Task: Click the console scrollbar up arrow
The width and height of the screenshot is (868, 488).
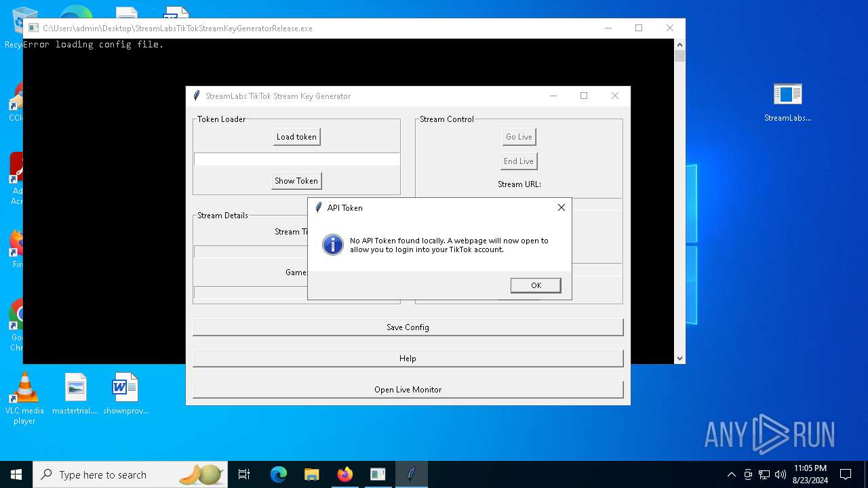Action: click(679, 45)
